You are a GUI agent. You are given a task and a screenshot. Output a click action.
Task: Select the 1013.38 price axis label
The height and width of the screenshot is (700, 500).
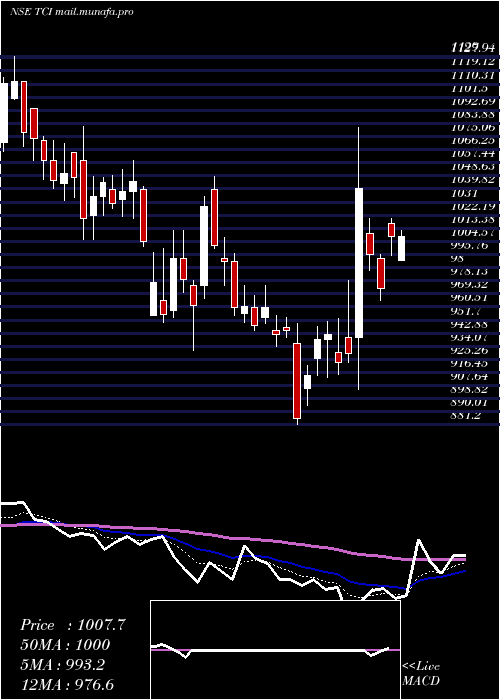pyautogui.click(x=475, y=219)
